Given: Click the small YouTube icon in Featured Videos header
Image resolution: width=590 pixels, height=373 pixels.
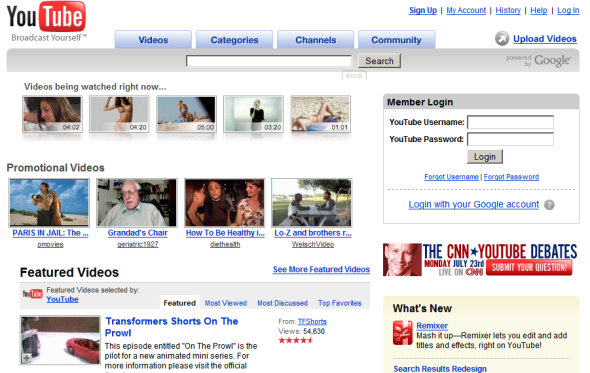Looking at the screenshot, I should pyautogui.click(x=33, y=294).
